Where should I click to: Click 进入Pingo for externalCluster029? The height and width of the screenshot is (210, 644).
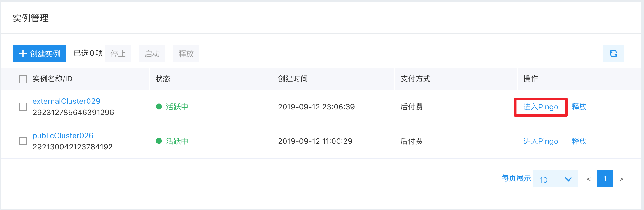coord(541,107)
